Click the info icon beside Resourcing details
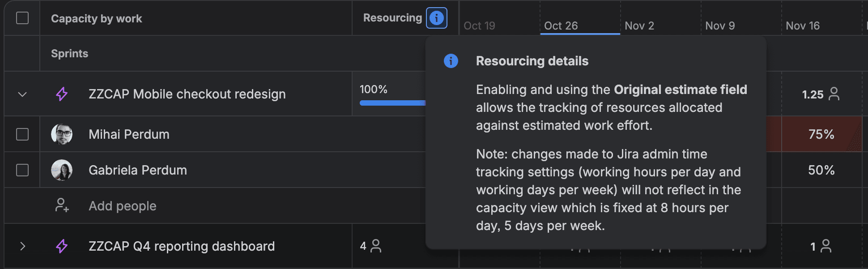The width and height of the screenshot is (868, 269). click(451, 61)
